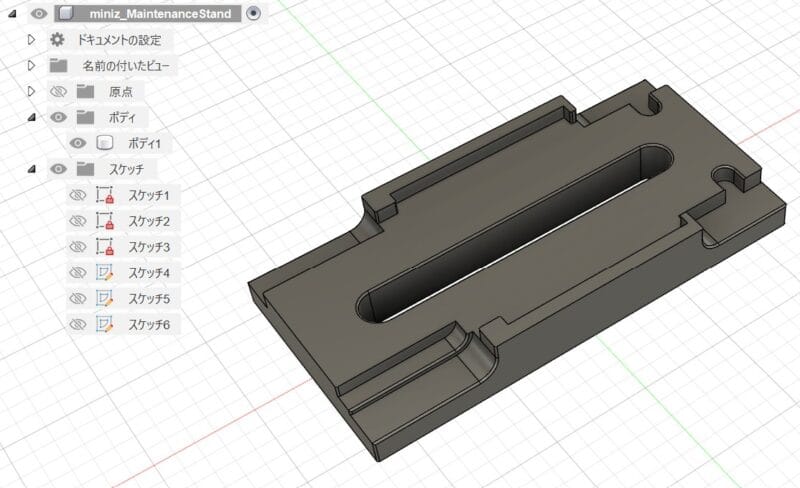The width and height of the screenshot is (800, 488).
Task: Click the スケッチ2 locked sketch icon
Action: pos(104,221)
